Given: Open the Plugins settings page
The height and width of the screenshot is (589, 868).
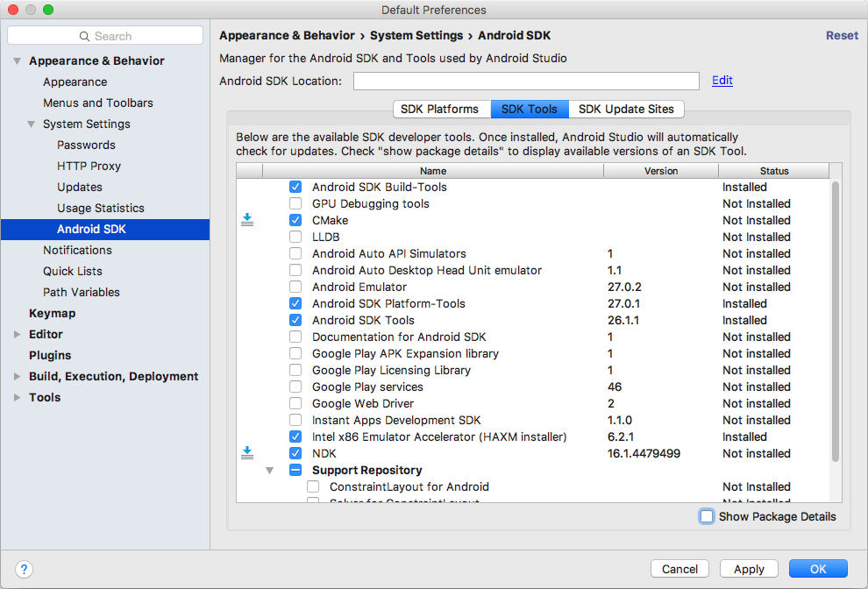Looking at the screenshot, I should [50, 355].
